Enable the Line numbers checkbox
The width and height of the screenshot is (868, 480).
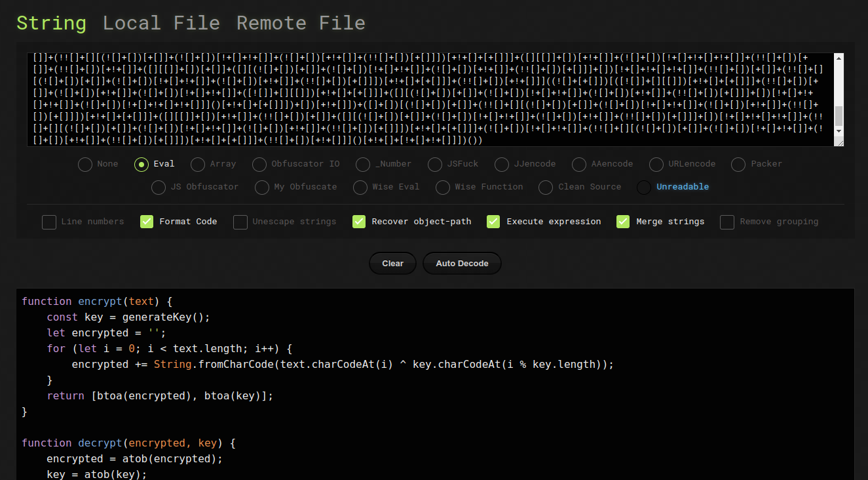tap(49, 222)
